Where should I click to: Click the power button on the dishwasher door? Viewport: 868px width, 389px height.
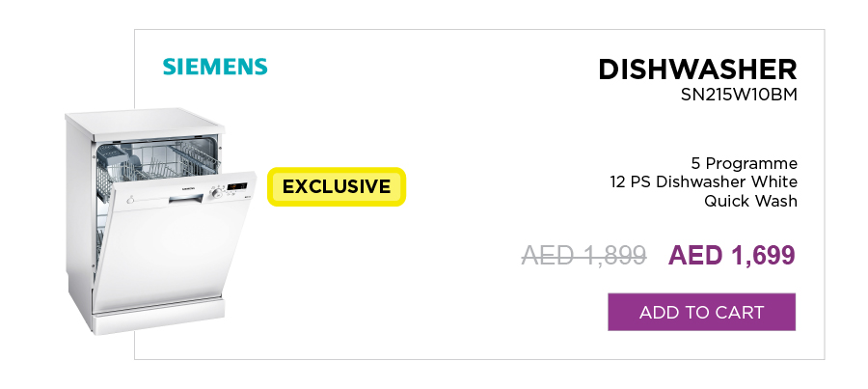click(x=130, y=200)
